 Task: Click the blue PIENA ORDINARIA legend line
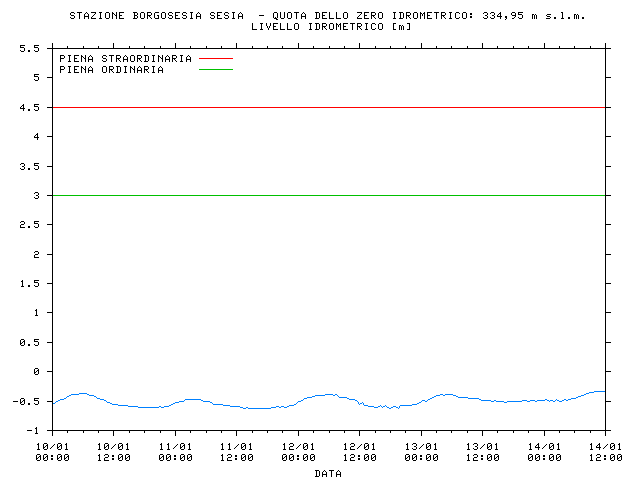pos(215,70)
